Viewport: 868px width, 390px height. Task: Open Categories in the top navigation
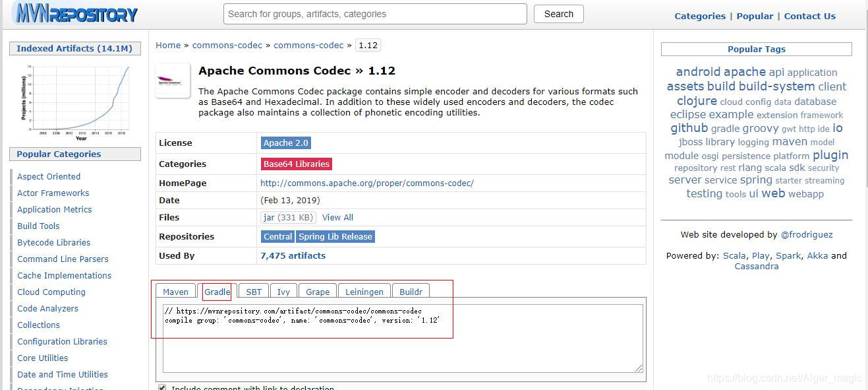pyautogui.click(x=700, y=16)
